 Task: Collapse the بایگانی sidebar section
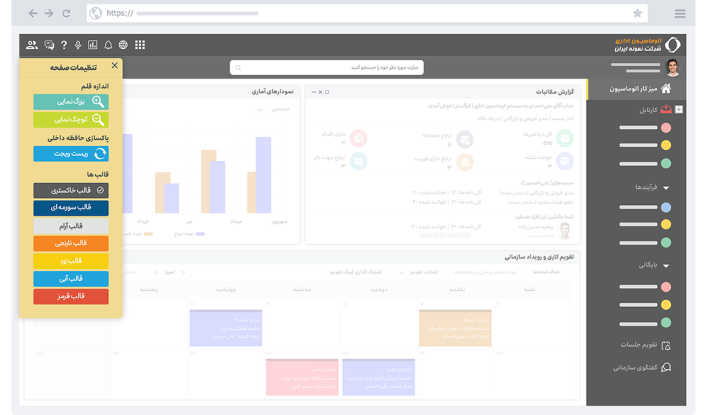[x=667, y=265]
